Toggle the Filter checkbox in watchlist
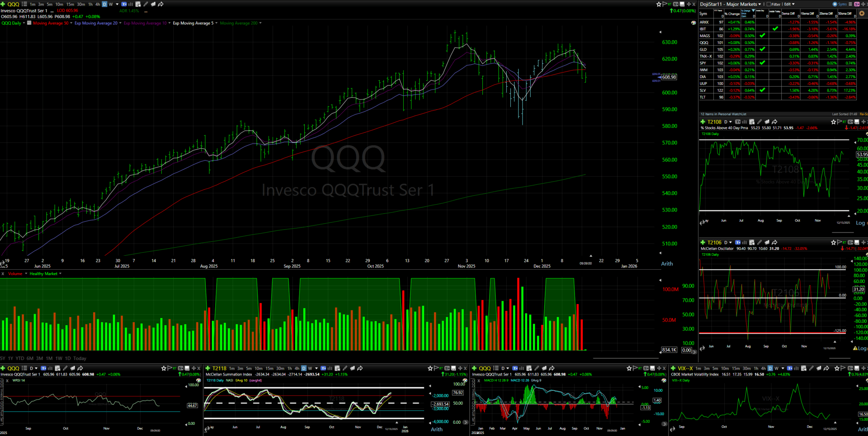Viewport: 868px width, 436px height. click(769, 4)
